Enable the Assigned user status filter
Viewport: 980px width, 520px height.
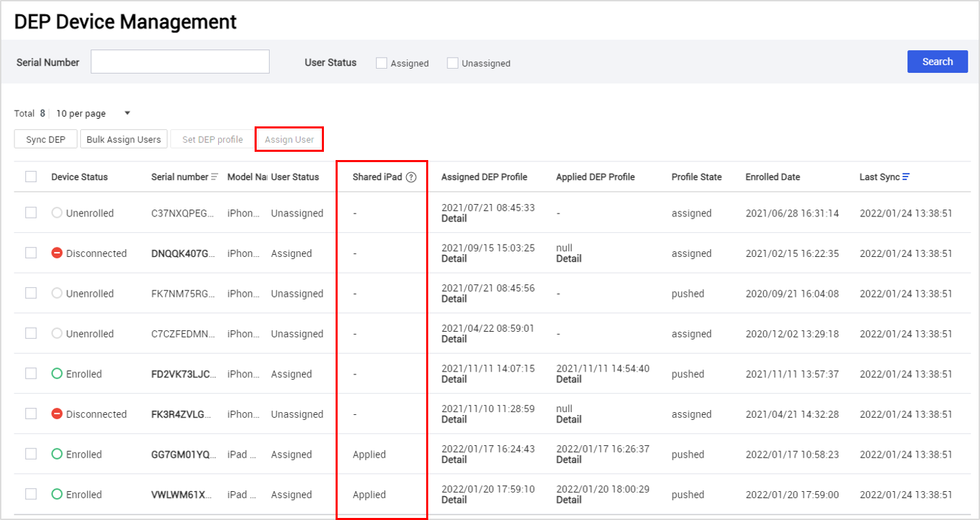point(381,63)
